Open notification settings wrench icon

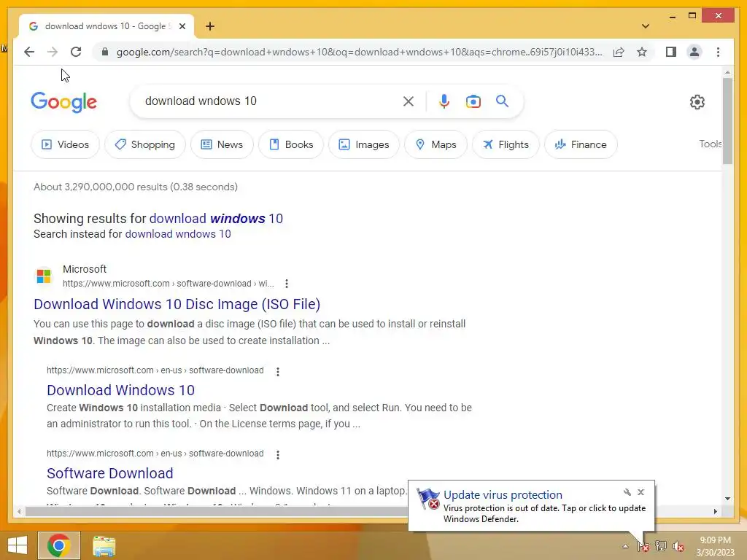[x=627, y=492]
